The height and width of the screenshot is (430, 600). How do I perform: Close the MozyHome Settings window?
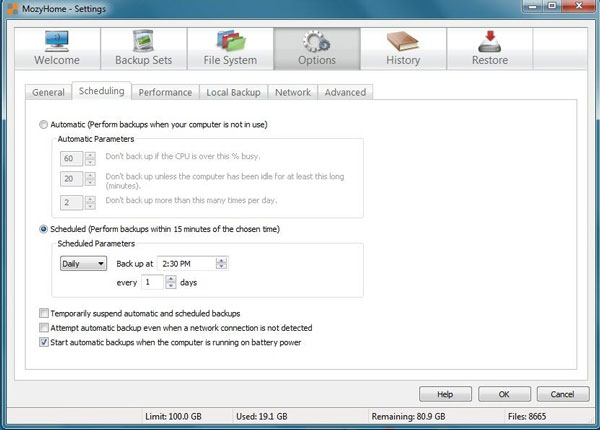tap(579, 6)
